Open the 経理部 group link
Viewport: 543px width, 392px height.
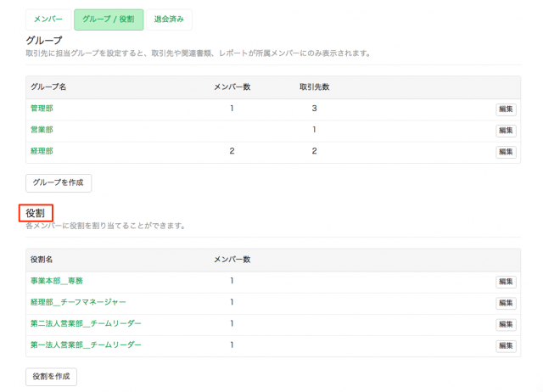pyautogui.click(x=42, y=151)
